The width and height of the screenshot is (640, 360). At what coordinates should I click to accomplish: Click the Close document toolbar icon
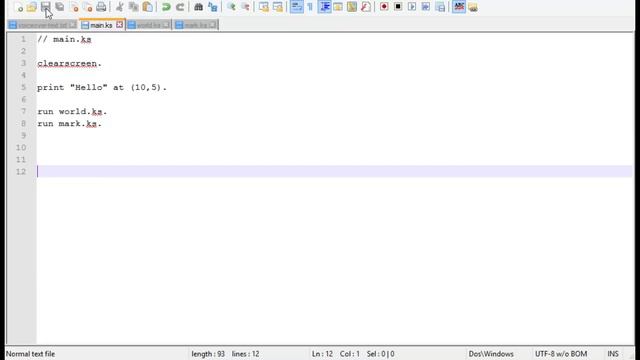point(74,7)
